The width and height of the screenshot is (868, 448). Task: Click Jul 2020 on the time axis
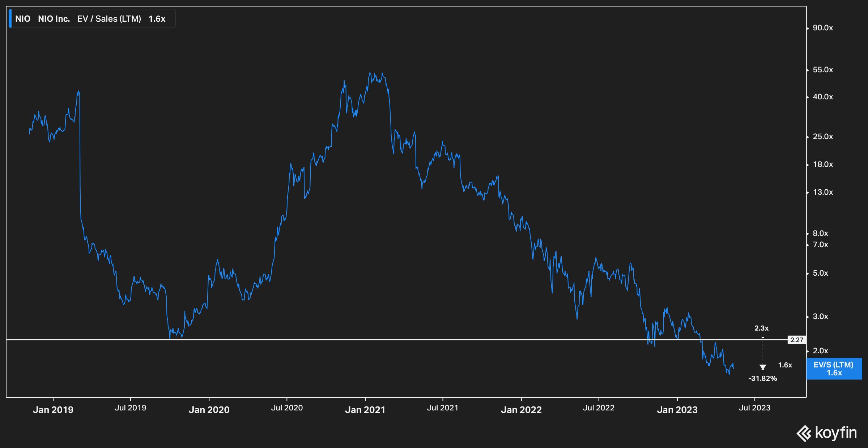point(287,408)
